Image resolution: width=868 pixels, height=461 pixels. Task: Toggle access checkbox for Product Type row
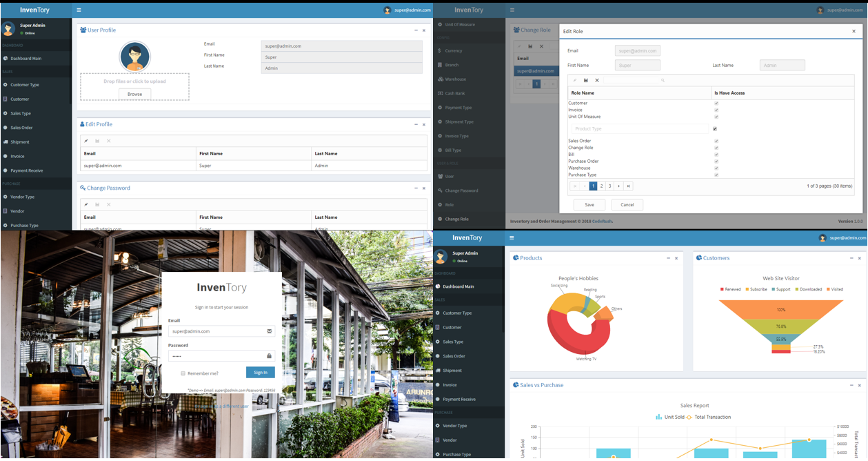pos(715,128)
